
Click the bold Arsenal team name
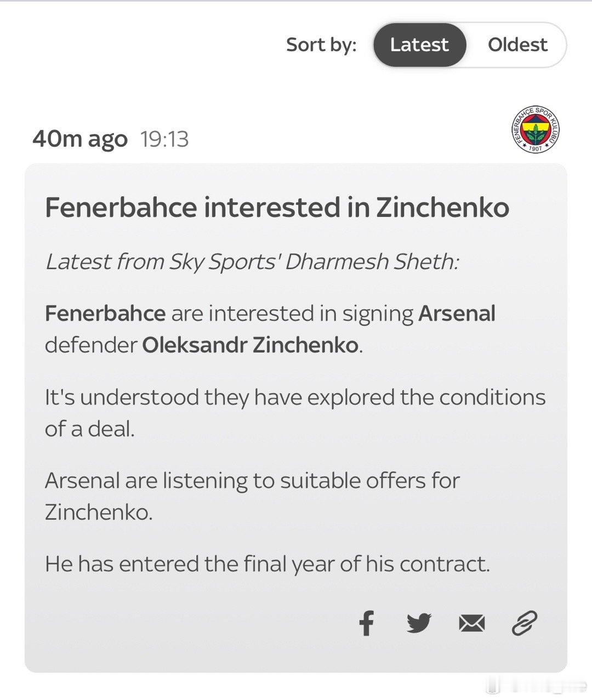pos(457,314)
